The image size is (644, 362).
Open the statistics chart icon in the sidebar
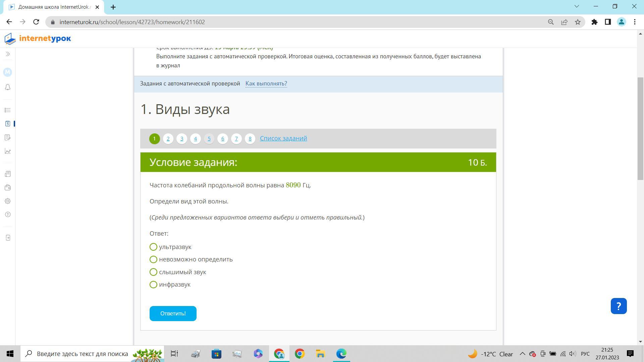[x=8, y=152]
